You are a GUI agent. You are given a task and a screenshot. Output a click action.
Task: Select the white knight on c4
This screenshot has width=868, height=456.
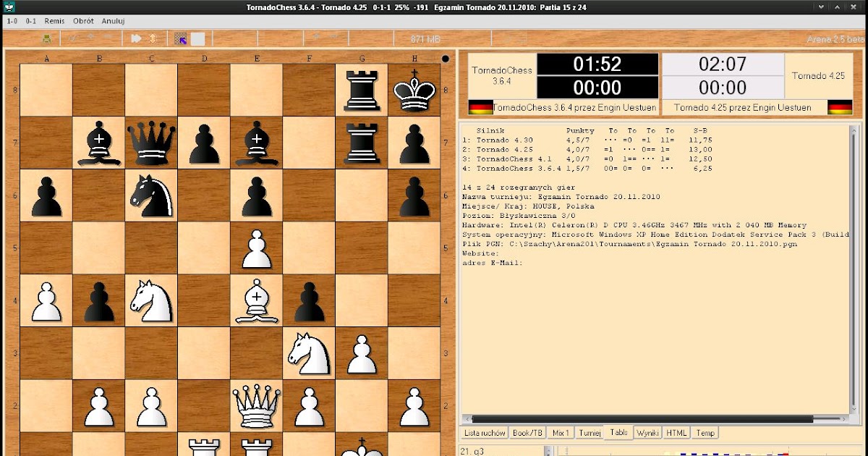(151, 300)
